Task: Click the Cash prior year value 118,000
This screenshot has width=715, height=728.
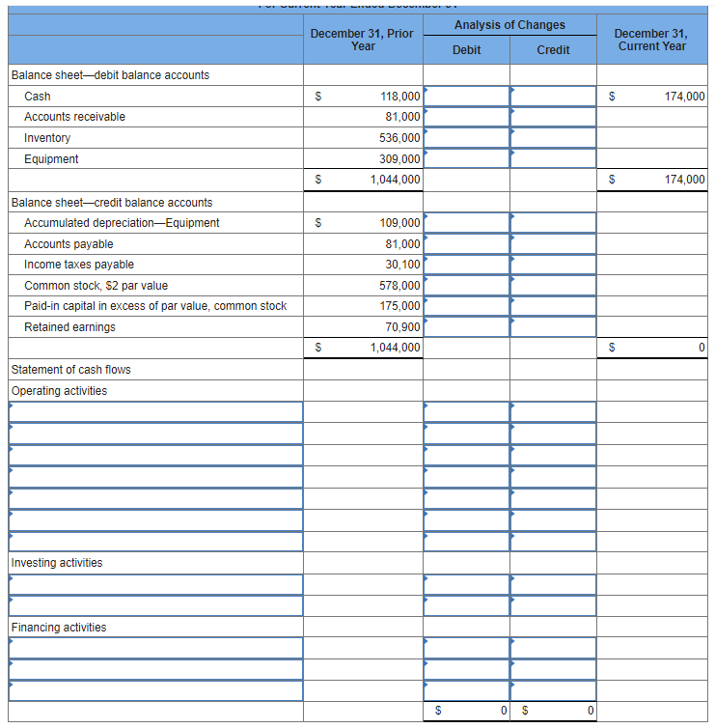Action: tap(399, 97)
